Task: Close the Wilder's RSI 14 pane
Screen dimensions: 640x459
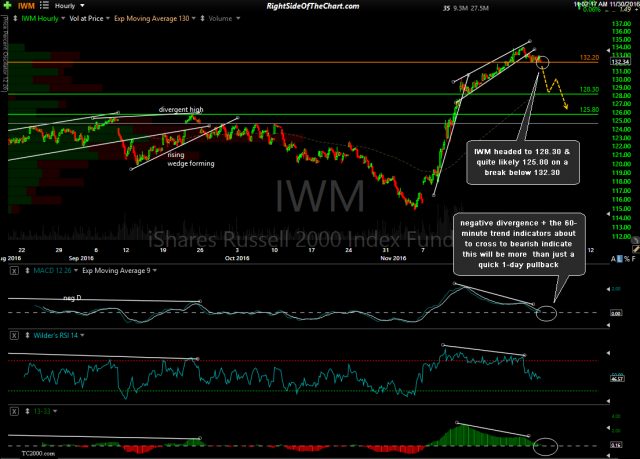Action: [x=14, y=335]
